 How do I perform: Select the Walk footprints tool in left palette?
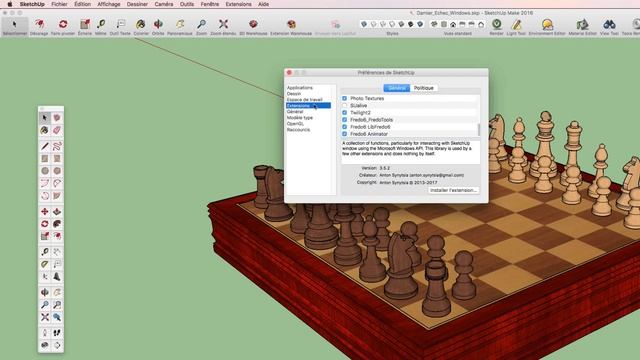pos(57,333)
